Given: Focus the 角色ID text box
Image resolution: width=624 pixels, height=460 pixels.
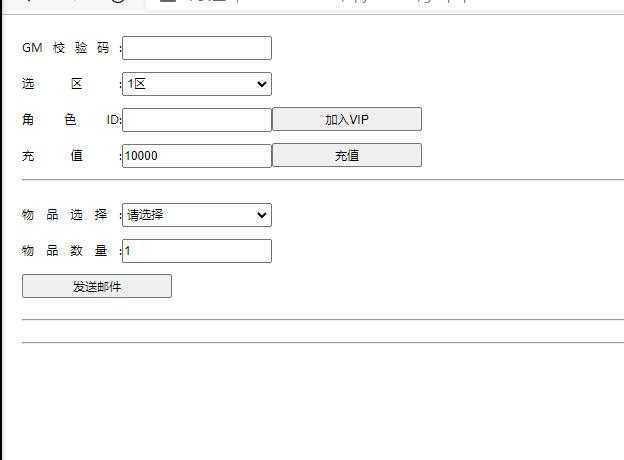Looking at the screenshot, I should tap(196, 120).
